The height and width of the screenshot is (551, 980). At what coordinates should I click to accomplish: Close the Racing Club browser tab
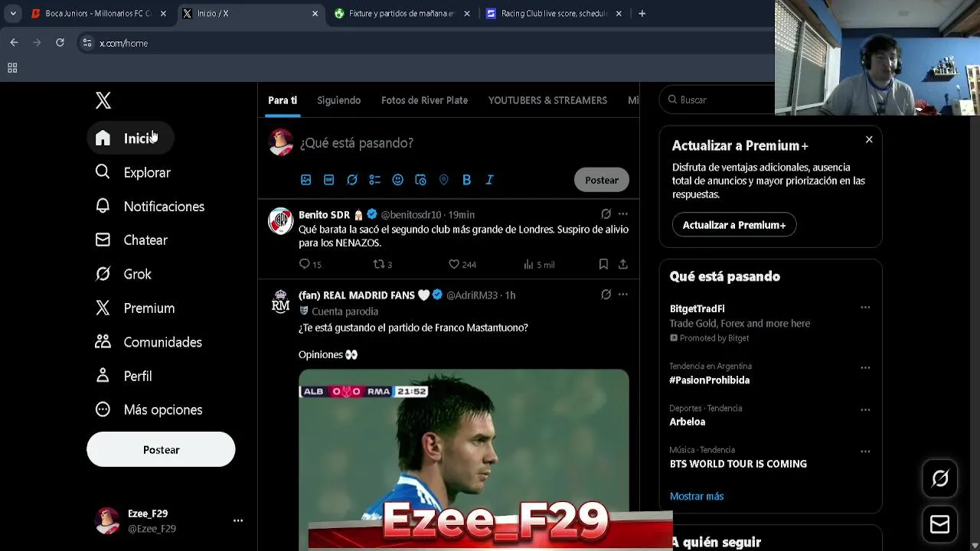point(619,13)
